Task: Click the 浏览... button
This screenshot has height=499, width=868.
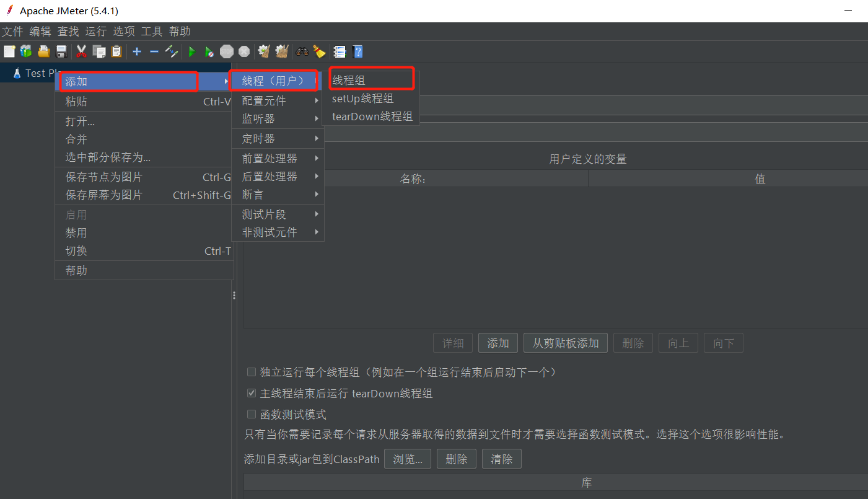Action: pyautogui.click(x=408, y=459)
